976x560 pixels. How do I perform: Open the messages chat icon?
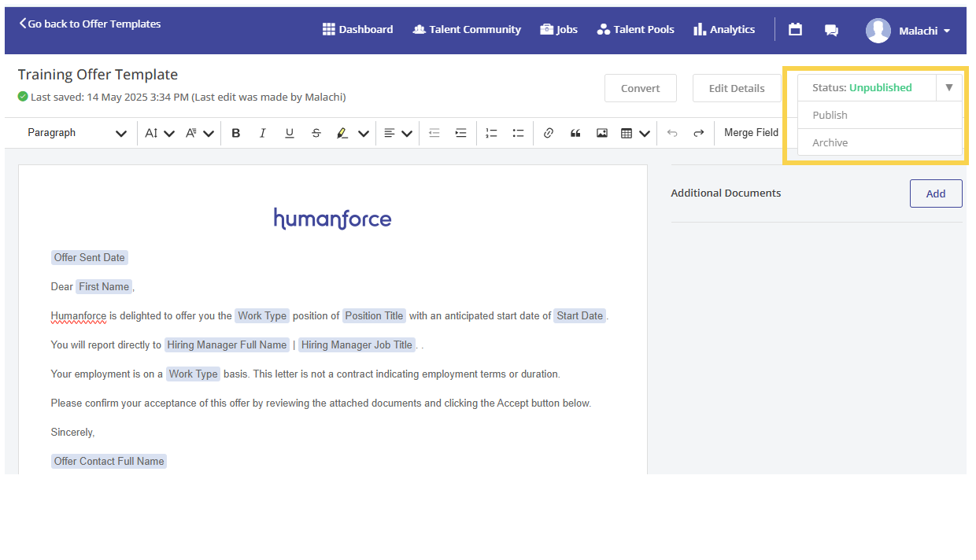pos(831,30)
